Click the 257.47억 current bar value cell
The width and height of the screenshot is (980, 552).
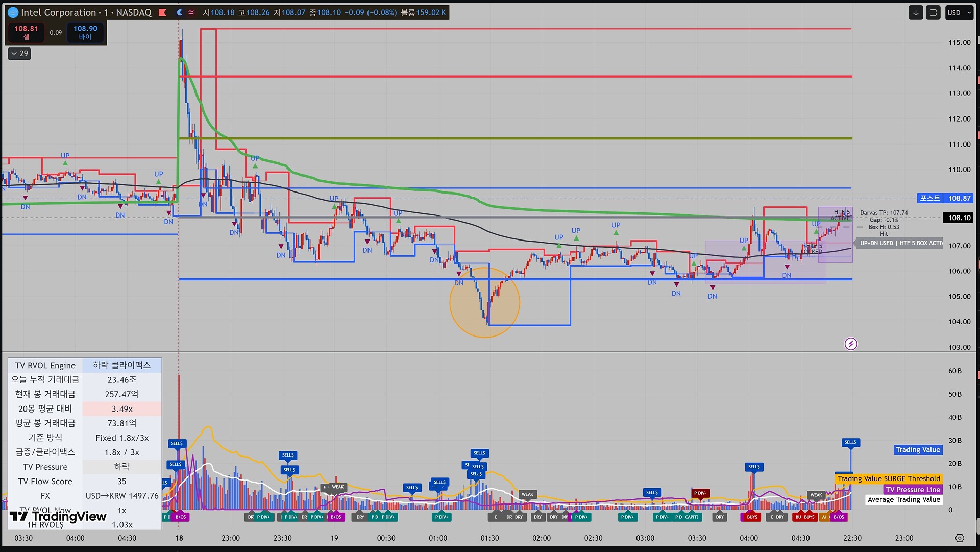[122, 394]
